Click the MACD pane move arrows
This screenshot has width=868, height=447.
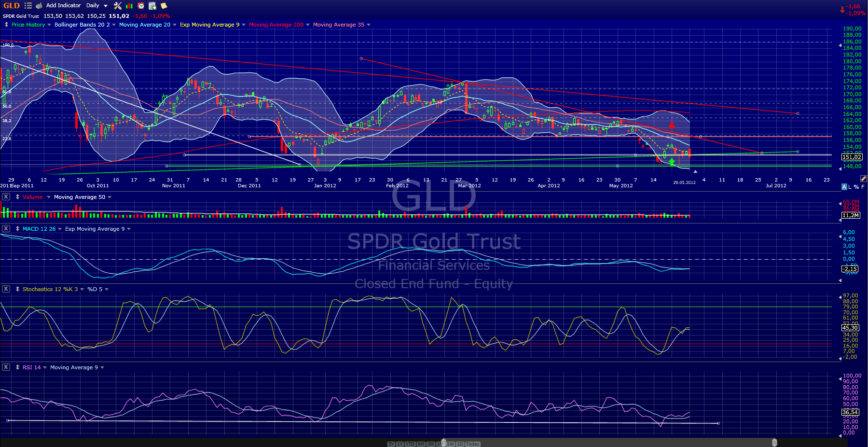(x=17, y=229)
